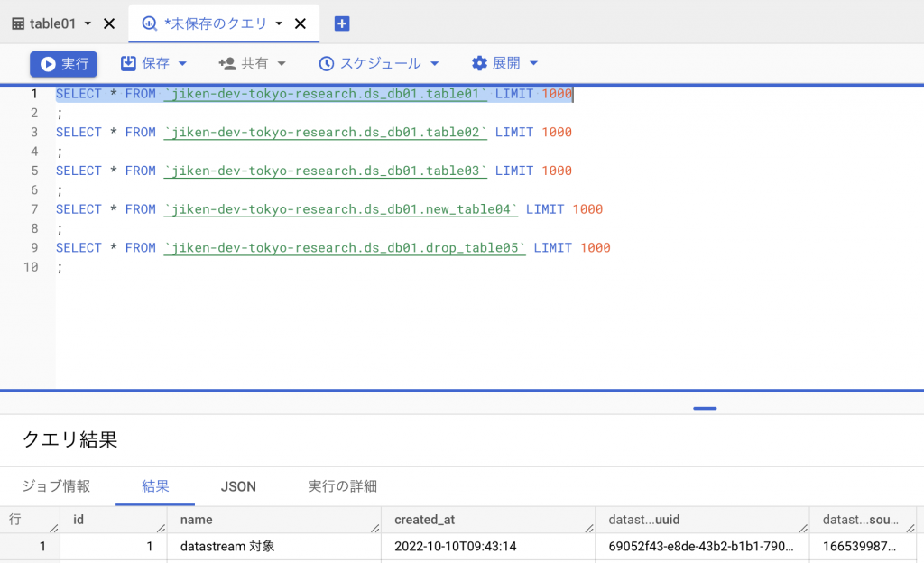Click the ds_db01.table02 table reference in line 3
Image resolution: width=924 pixels, height=563 pixels.
click(x=325, y=132)
